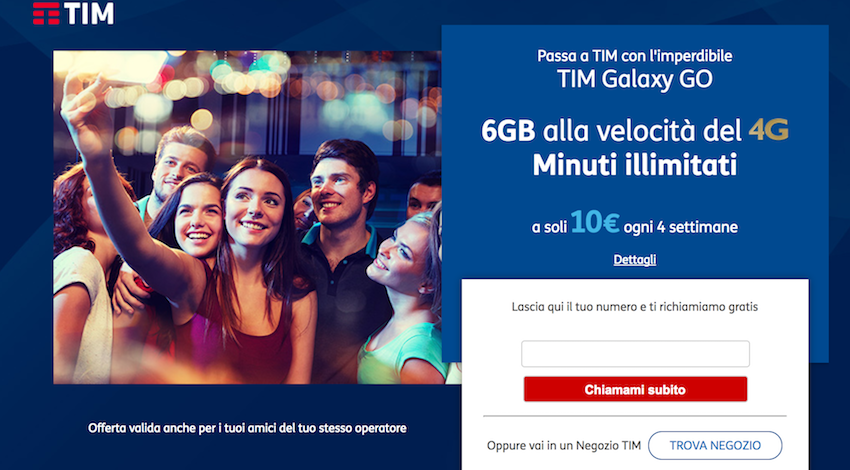The image size is (850, 470).
Task: Click the TIM Galaxy GO offer title
Action: (635, 79)
